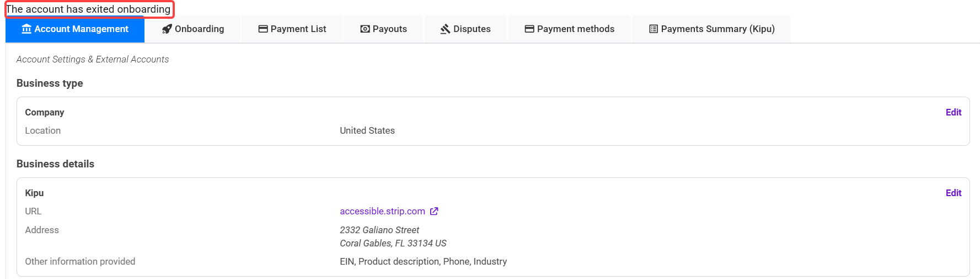Click the 2332 Galiano Street address text
The image size is (980, 279).
click(x=379, y=230)
